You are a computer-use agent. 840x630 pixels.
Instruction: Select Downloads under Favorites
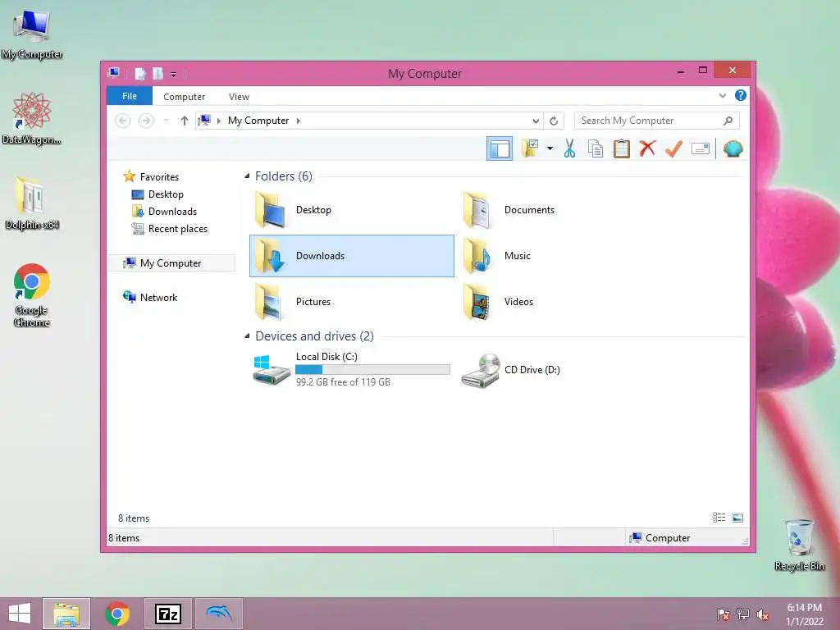172,211
